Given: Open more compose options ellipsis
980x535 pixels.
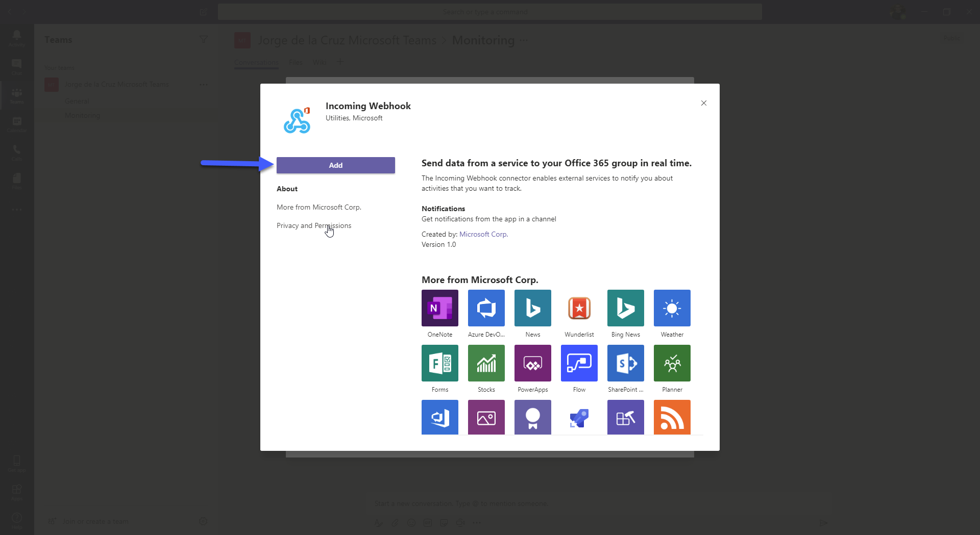Looking at the screenshot, I should coord(477,522).
